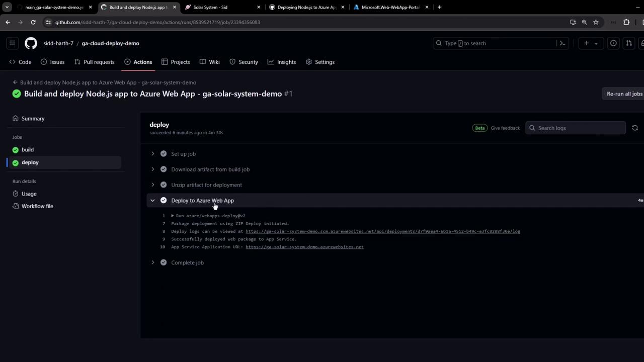
Task: Focus the GitHub Type / to search box
Action: click(496, 43)
